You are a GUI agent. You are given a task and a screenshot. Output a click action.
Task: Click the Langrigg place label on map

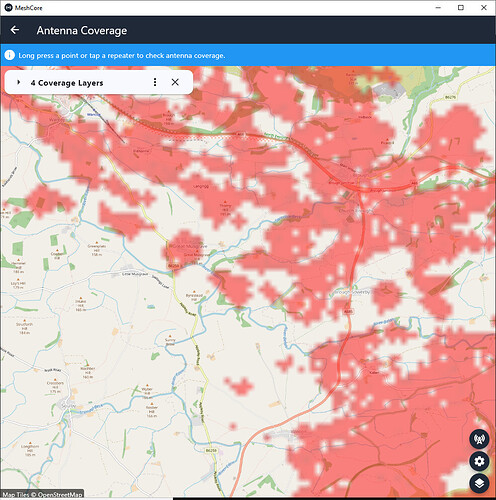tap(201, 186)
